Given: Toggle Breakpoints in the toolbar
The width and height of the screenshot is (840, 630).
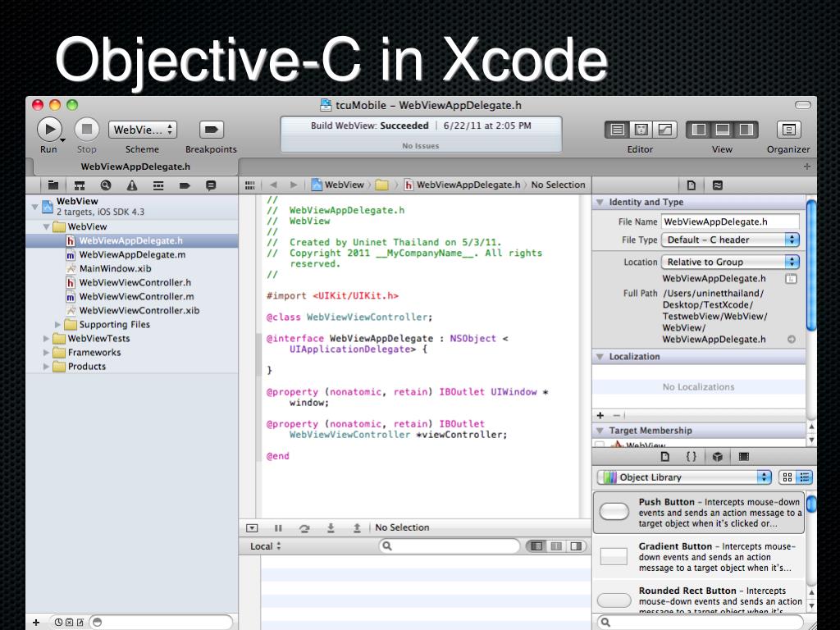Looking at the screenshot, I should click(x=211, y=130).
